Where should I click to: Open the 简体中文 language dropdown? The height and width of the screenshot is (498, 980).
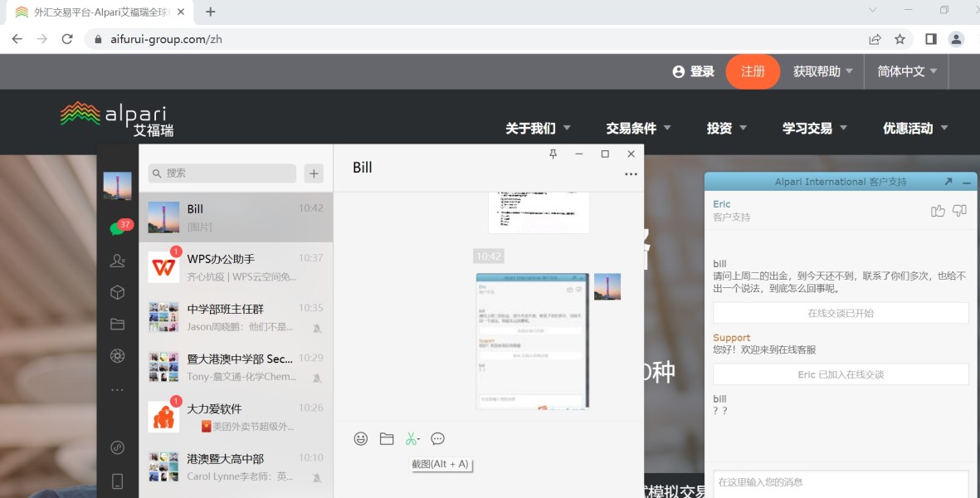[907, 71]
